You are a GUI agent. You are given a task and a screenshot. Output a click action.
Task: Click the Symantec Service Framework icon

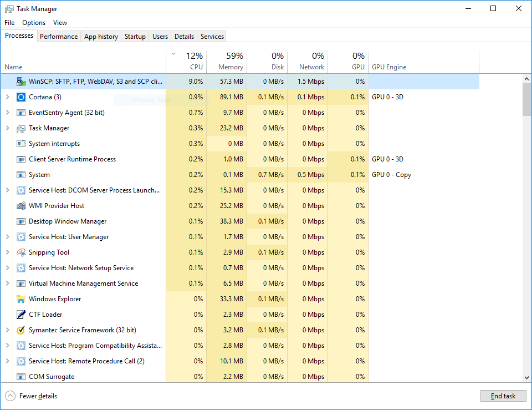(21, 330)
